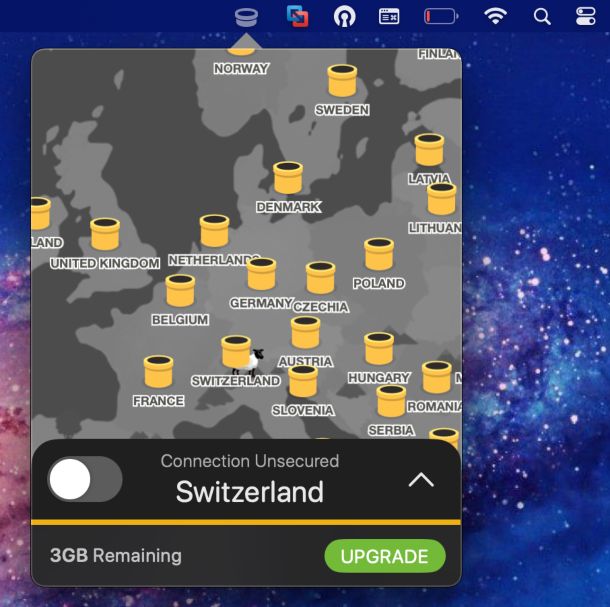Click the NORWAY map label
The width and height of the screenshot is (610, 607).
(x=241, y=69)
